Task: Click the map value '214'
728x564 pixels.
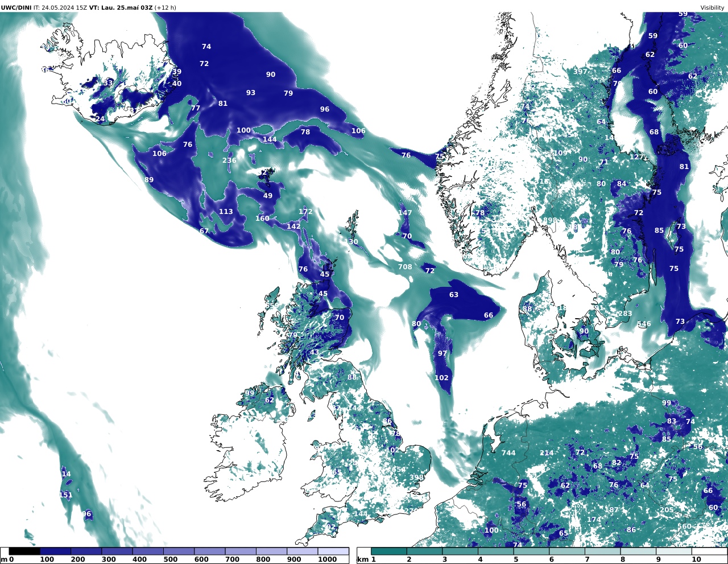Action: click(547, 453)
